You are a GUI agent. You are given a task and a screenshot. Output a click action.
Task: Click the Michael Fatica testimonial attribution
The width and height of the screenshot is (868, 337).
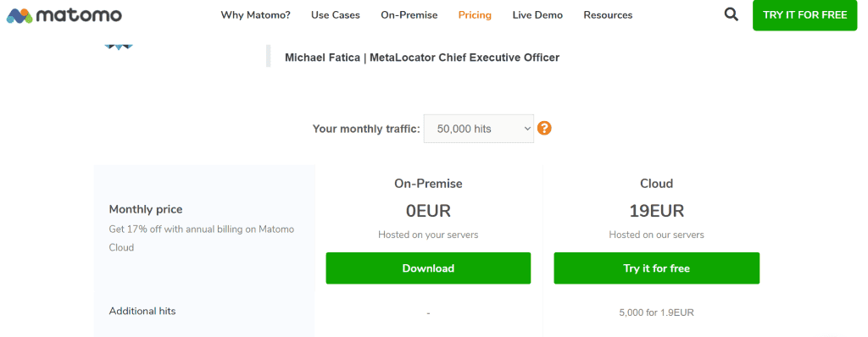[x=422, y=57]
